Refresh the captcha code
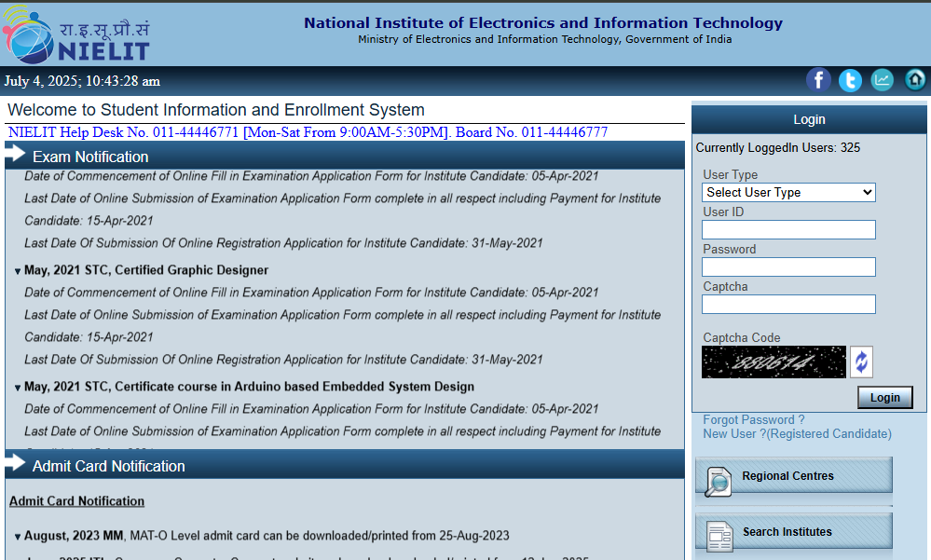The height and width of the screenshot is (560, 931). [x=861, y=362]
